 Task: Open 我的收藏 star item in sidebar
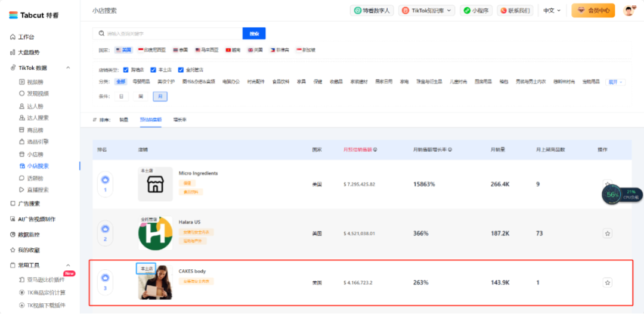27,250
